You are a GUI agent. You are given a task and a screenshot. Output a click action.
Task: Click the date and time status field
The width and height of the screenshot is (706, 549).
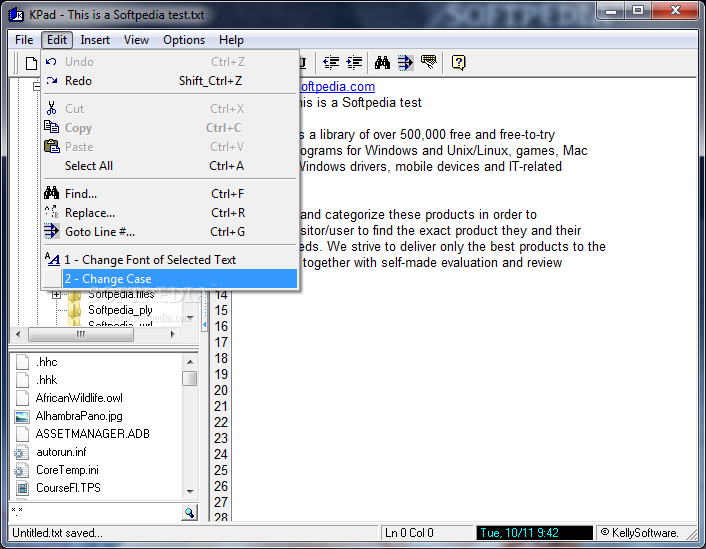[x=534, y=533]
